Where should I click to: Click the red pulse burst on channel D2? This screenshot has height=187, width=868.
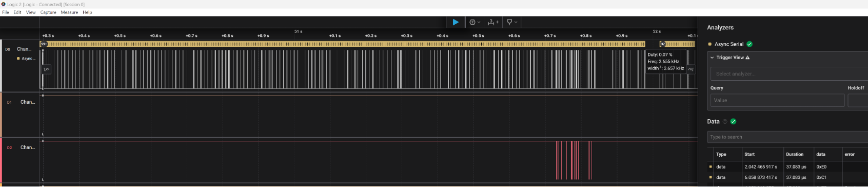pos(574,160)
